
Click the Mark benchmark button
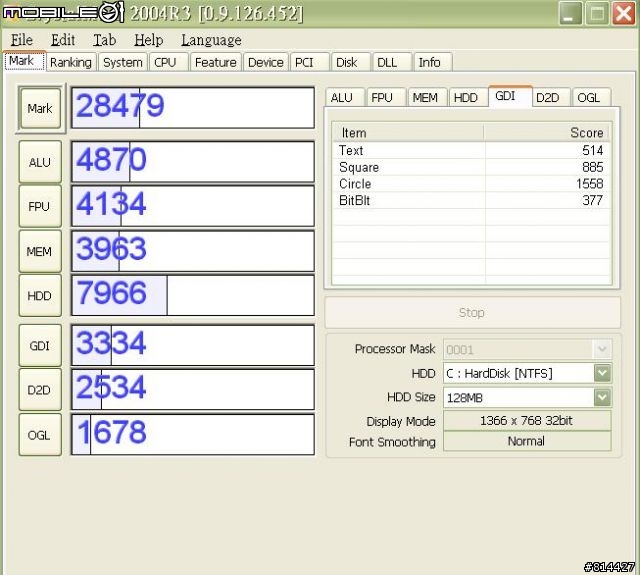click(x=40, y=108)
